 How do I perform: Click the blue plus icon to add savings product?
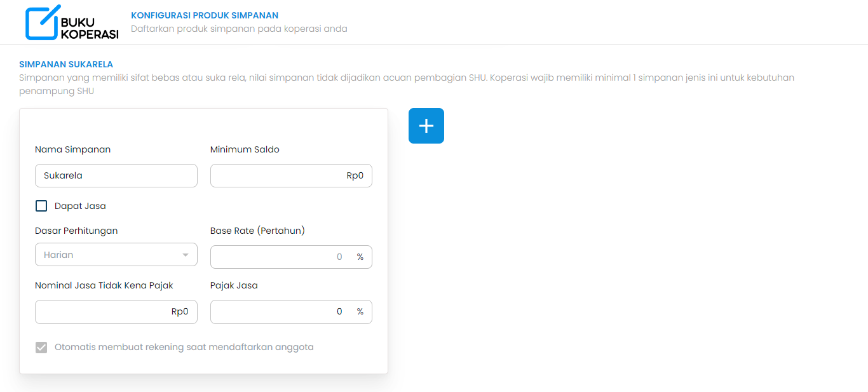point(426,125)
